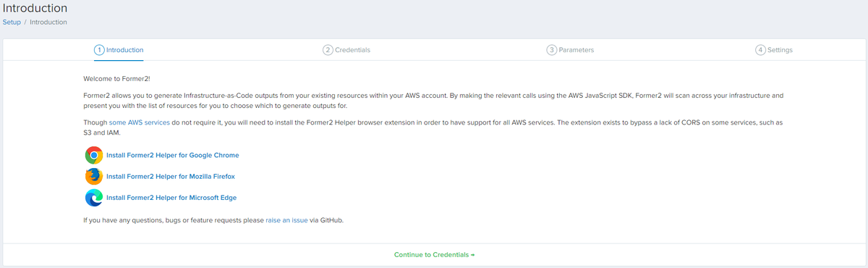Open 'Install Former2 Helper for Mozilla Firefox'
868x268 pixels.
pyautogui.click(x=171, y=176)
